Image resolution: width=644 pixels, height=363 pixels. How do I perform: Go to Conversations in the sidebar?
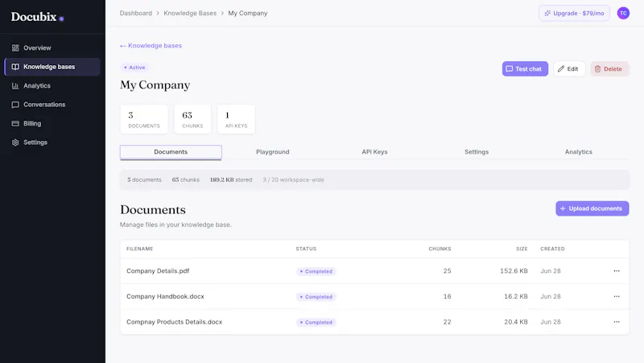[52, 105]
